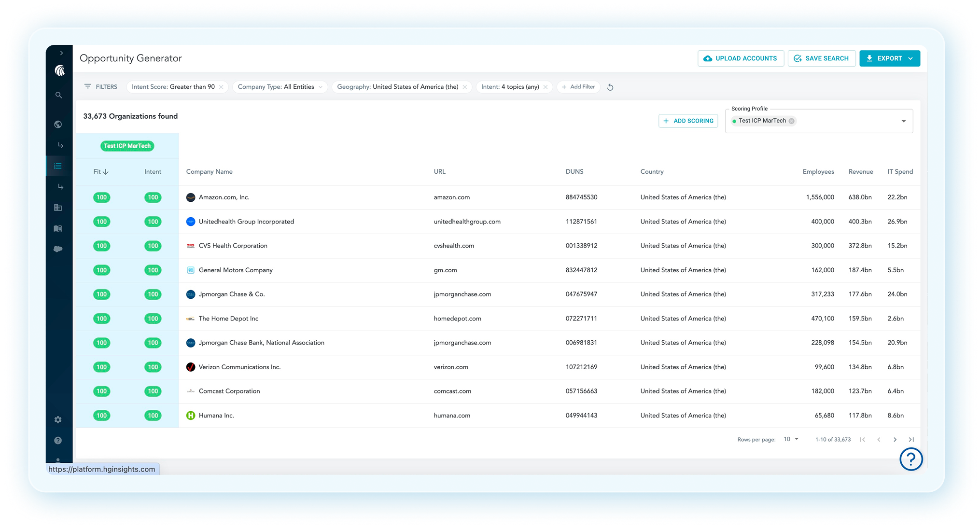Sort by Employees column header
This screenshot has width=980, height=528.
point(818,172)
